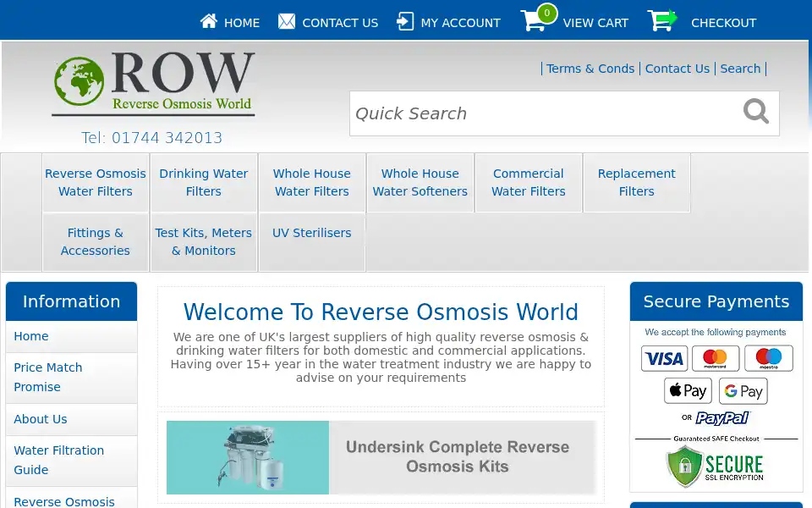
Task: Click Undersink Complete Reverse Osmosis Kits banner
Action: (x=381, y=457)
